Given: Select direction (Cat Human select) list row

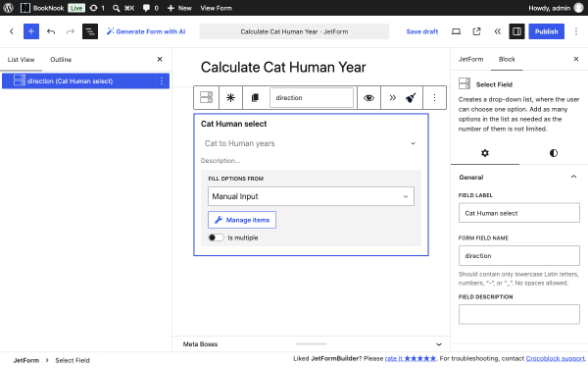Looking at the screenshot, I should [x=85, y=81].
